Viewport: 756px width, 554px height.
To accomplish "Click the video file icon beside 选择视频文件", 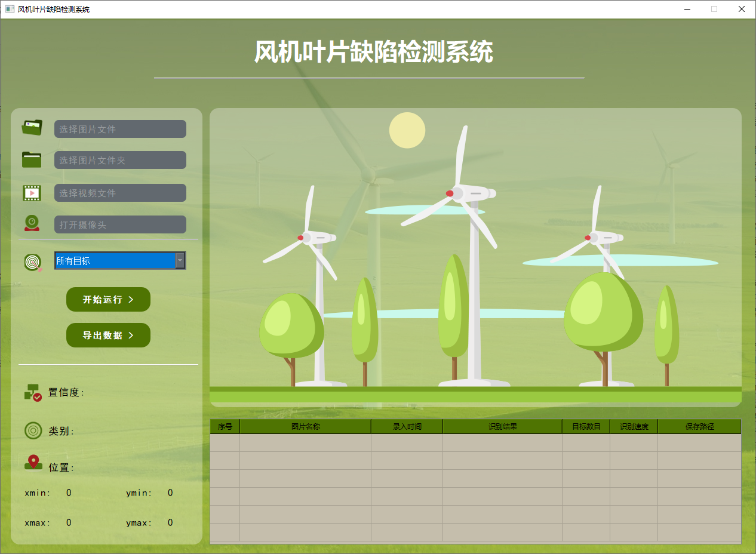I will [x=32, y=192].
